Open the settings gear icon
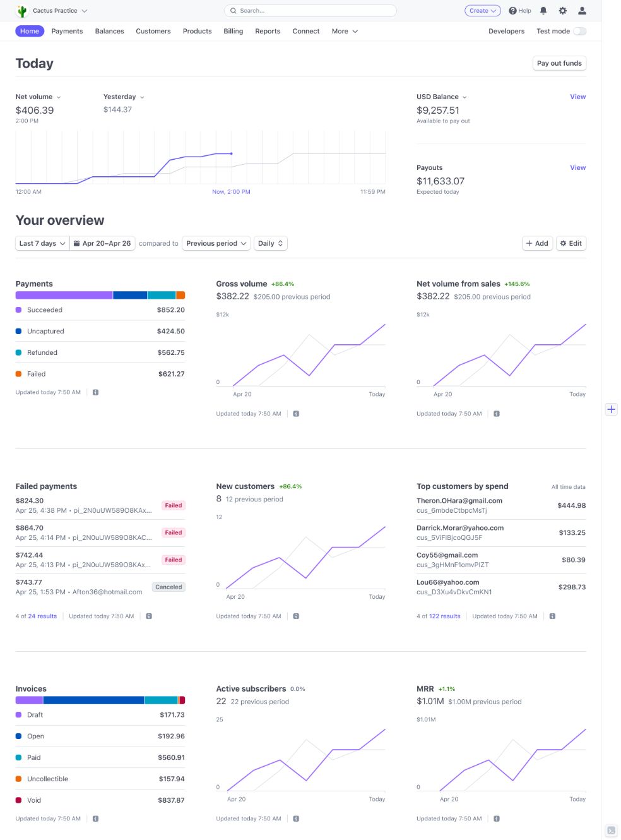 (563, 11)
